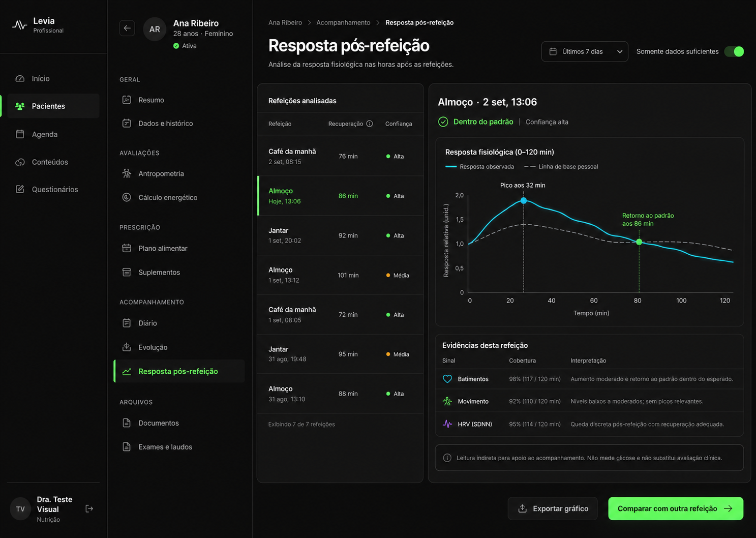Select the Almoço 1 set, 13:12 row
The height and width of the screenshot is (538, 756).
tap(340, 275)
